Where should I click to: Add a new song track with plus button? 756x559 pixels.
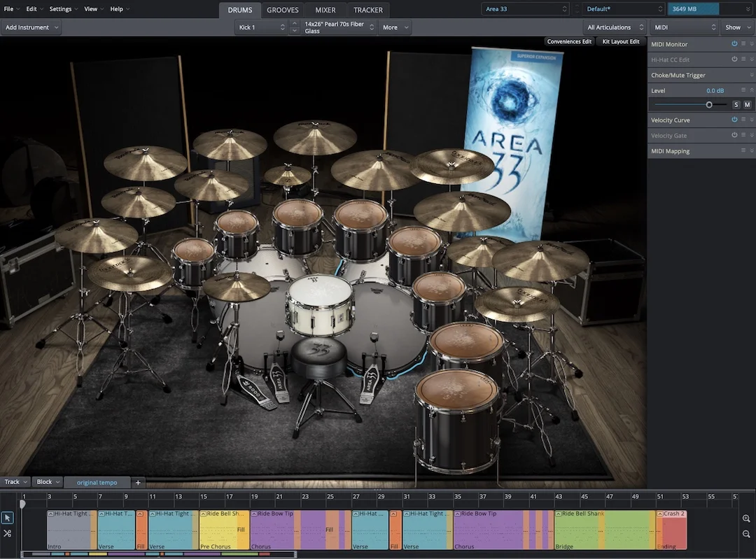[138, 482]
